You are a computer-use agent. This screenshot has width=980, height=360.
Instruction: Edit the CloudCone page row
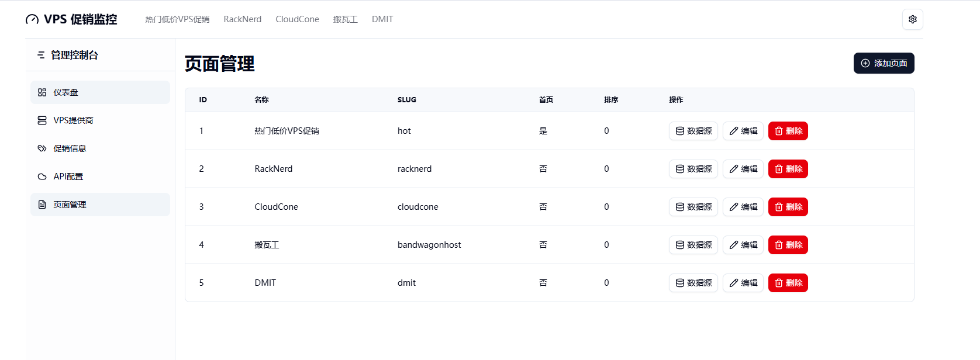tap(743, 207)
